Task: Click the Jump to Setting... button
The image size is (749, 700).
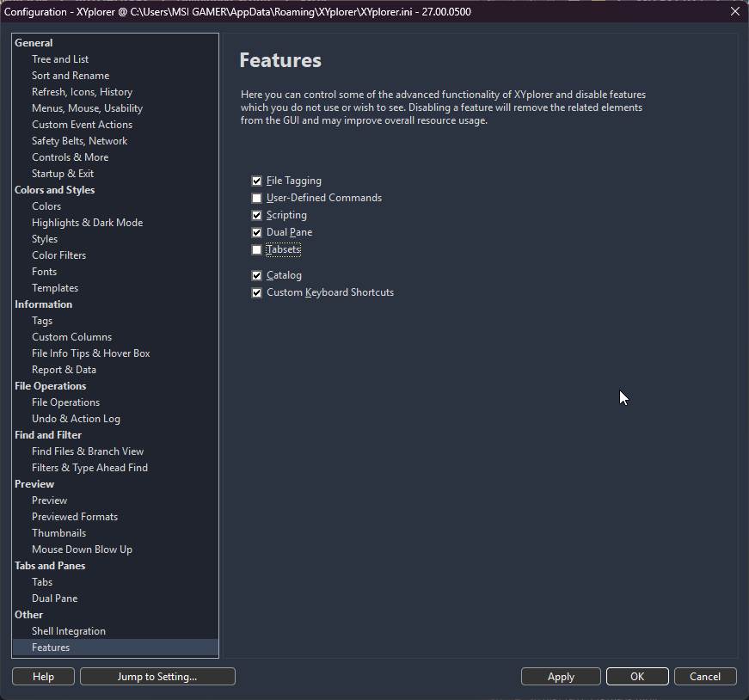Action: tap(157, 677)
